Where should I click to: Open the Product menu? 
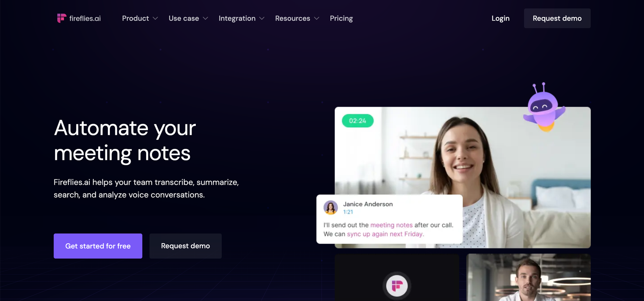click(136, 18)
